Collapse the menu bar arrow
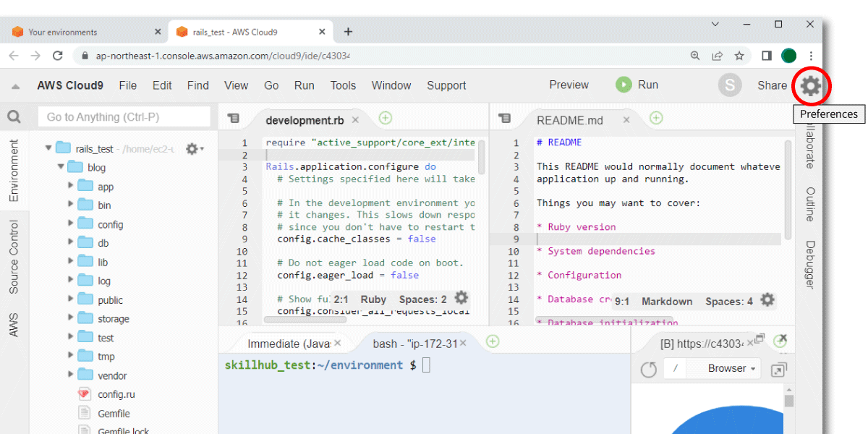 (x=15, y=86)
